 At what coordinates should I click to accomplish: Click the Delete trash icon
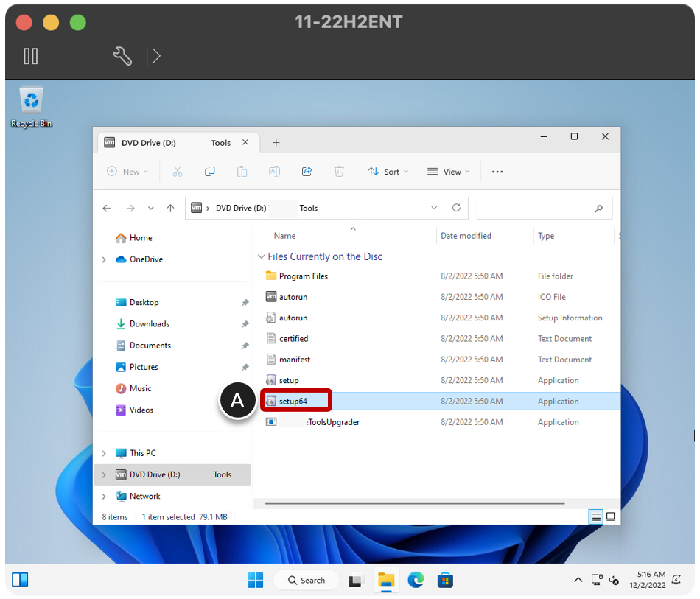(339, 171)
